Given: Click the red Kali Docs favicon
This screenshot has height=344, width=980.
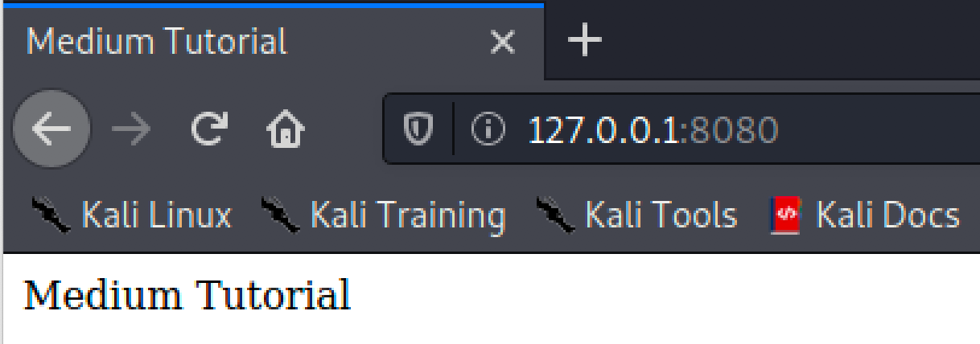Looking at the screenshot, I should pos(784,215).
